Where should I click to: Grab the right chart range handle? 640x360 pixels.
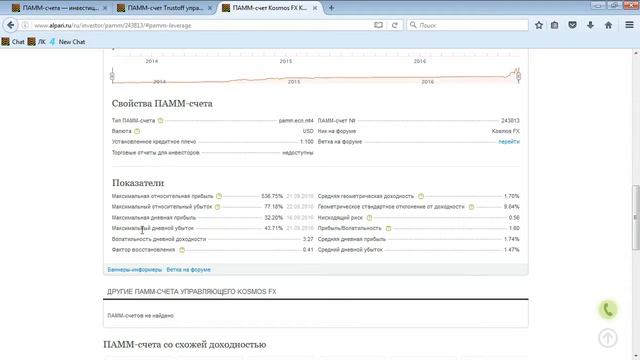[x=518, y=76]
